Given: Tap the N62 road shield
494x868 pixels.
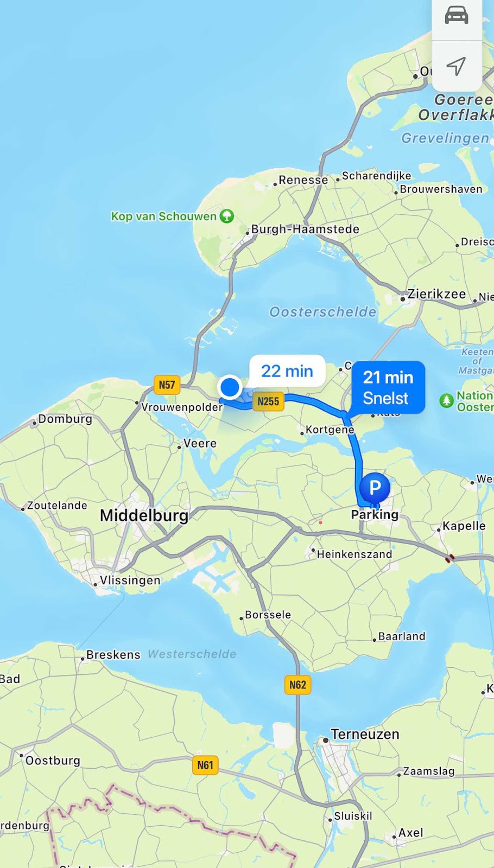Looking at the screenshot, I should coord(297,685).
